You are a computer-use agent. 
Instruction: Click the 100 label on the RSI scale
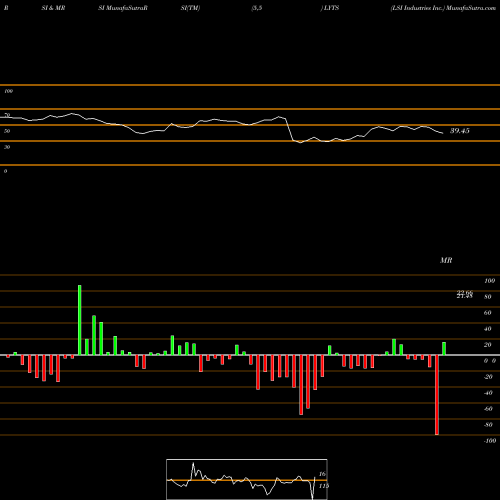pyautogui.click(x=8, y=91)
